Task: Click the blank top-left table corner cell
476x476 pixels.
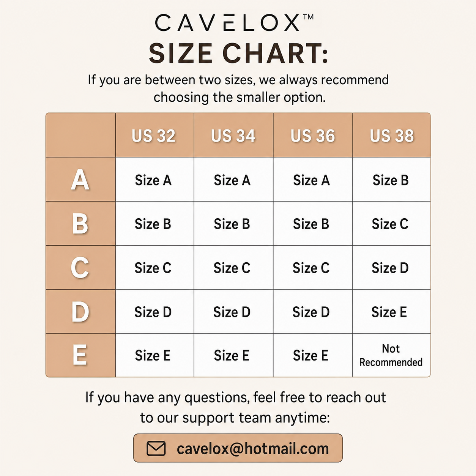Action: pos(80,135)
